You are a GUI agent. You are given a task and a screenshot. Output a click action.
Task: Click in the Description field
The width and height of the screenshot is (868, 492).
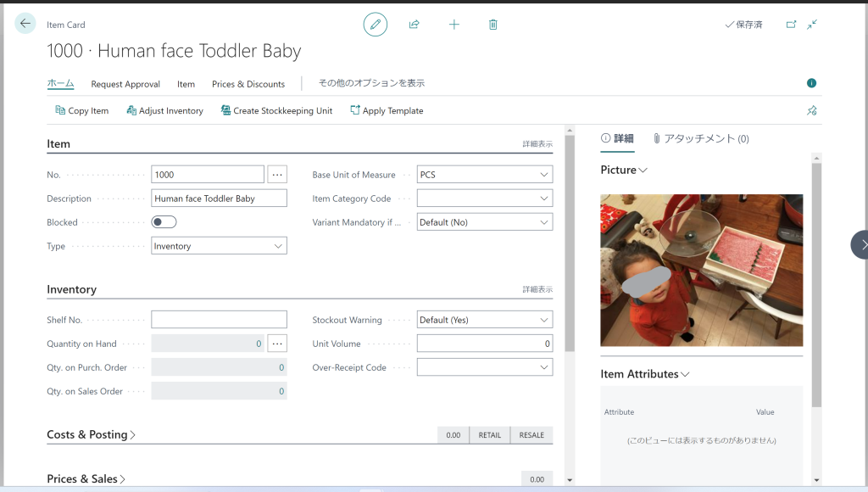219,198
